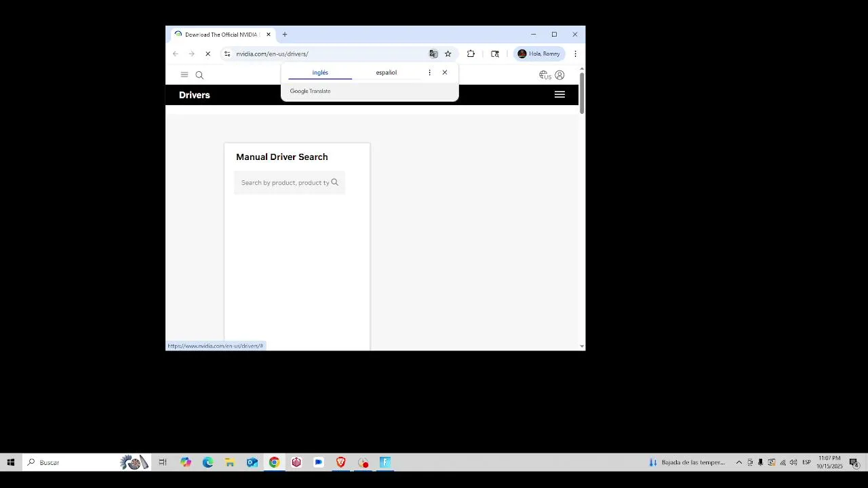The width and height of the screenshot is (868, 488).
Task: Open the Hola, Romny profile button
Action: (x=540, y=54)
